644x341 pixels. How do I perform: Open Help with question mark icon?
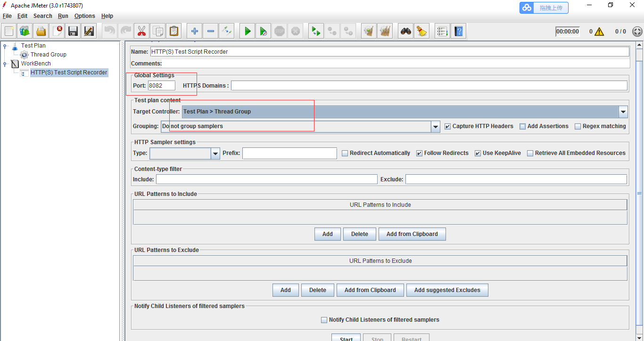(458, 31)
